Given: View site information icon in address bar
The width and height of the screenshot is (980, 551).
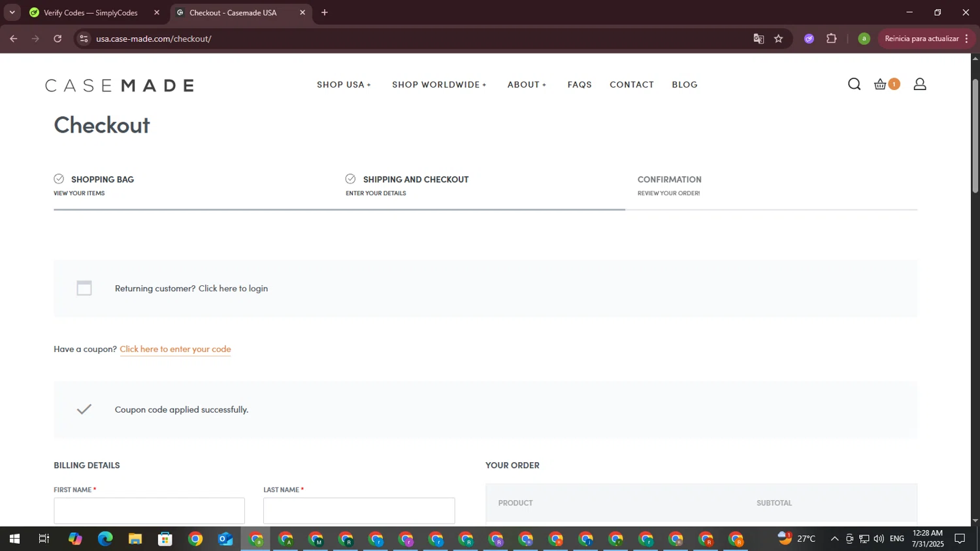Looking at the screenshot, I should coord(84,39).
